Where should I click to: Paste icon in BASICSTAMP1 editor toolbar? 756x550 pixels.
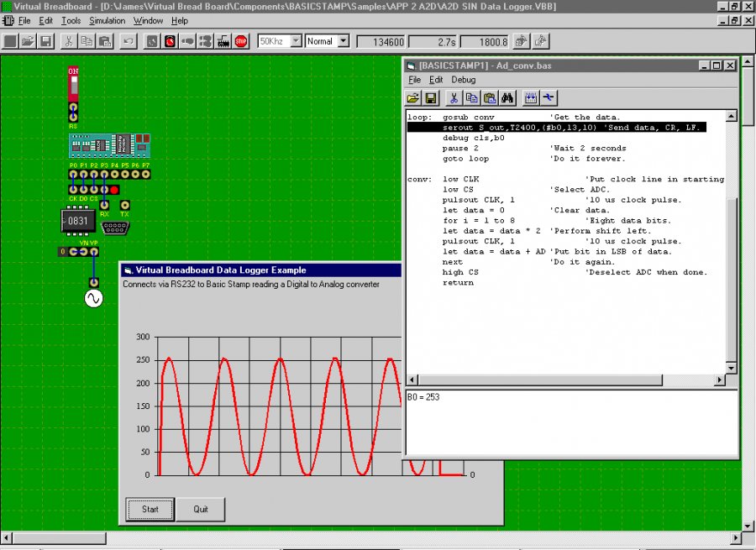pos(490,98)
